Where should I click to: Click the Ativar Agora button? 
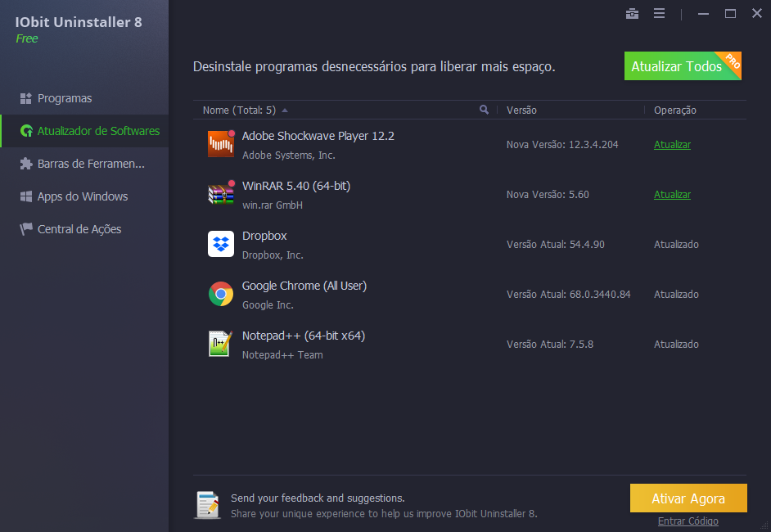tap(688, 498)
